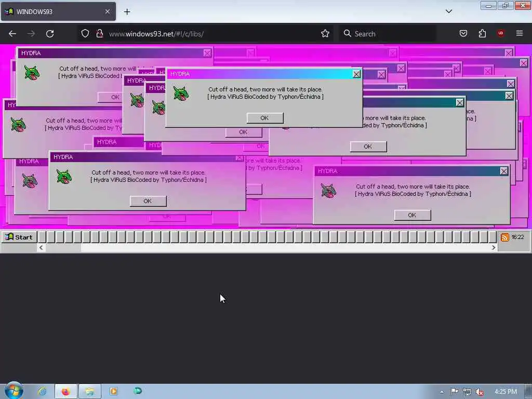Click the green hydra icon in the bottom-left full dialog
This screenshot has height=399, width=532.
coord(64,177)
